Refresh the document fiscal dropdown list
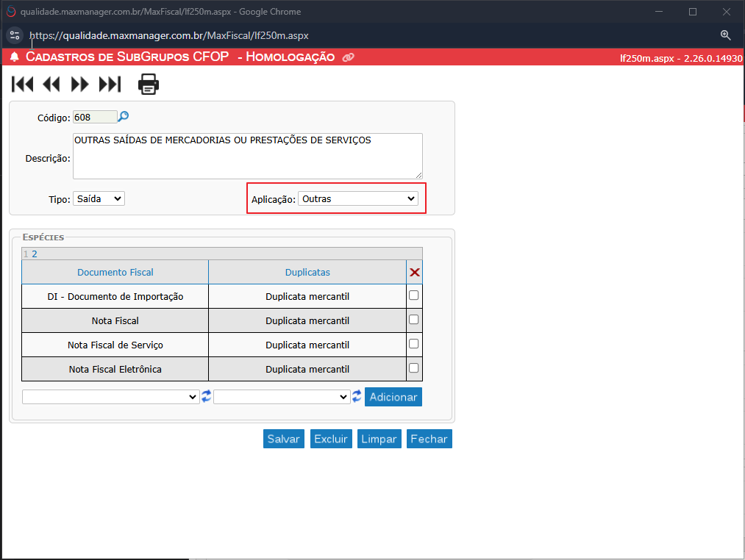The height and width of the screenshot is (560, 745). point(206,397)
